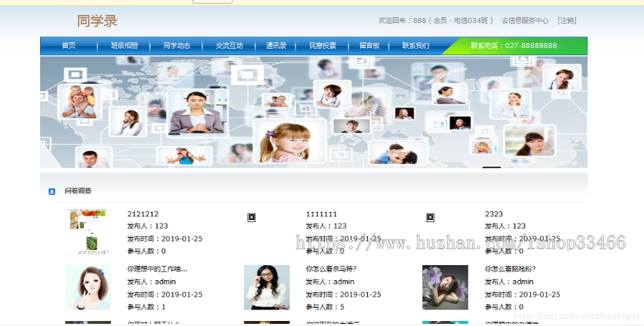This screenshot has height=326, width=644.
Task: Click 参与人数:1 text
Action: pos(146,307)
